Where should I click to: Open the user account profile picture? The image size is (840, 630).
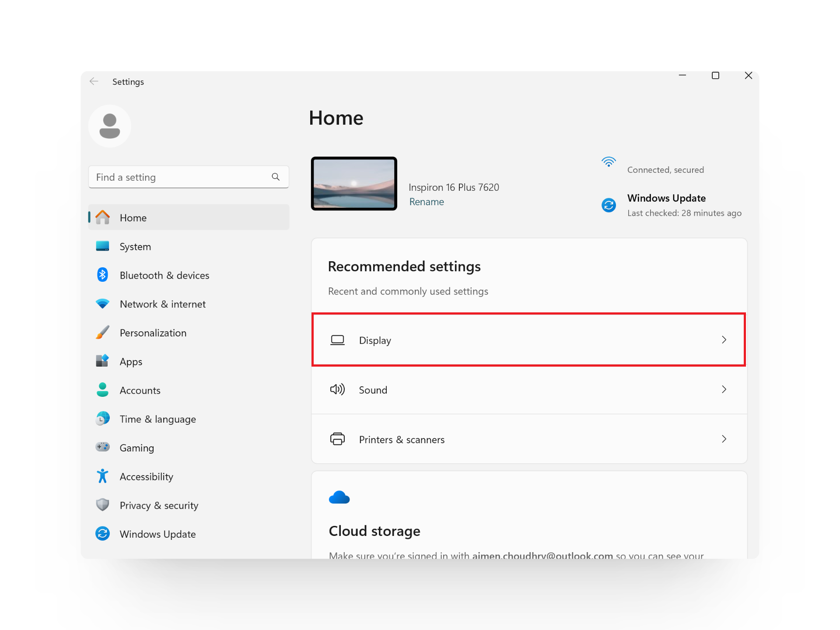[x=109, y=126]
